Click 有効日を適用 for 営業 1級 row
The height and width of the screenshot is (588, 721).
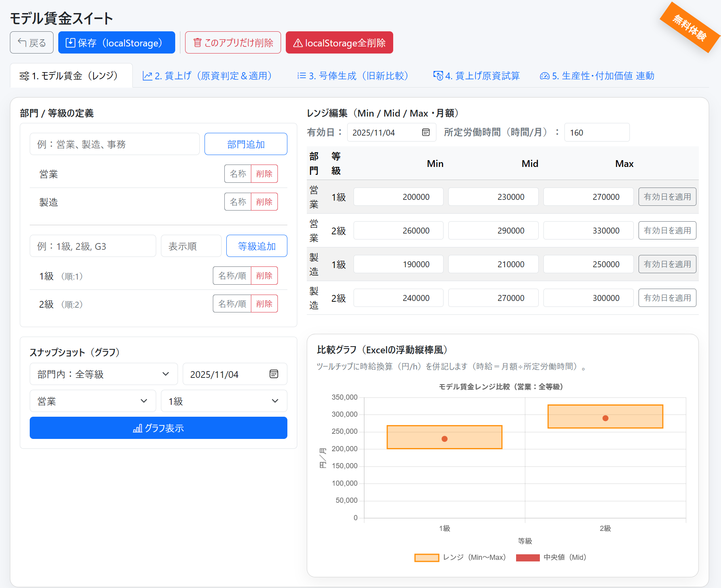[x=667, y=197]
